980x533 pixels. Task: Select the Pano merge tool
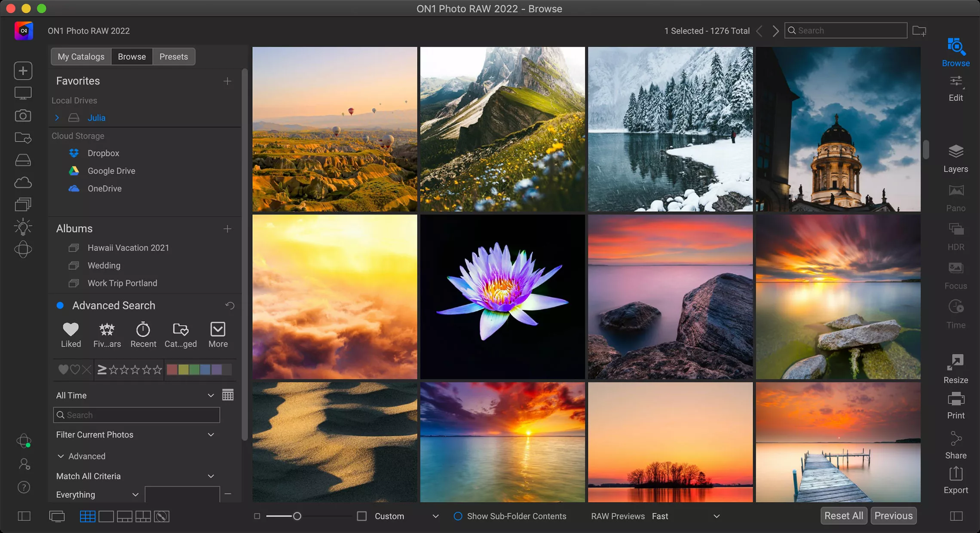click(x=955, y=198)
